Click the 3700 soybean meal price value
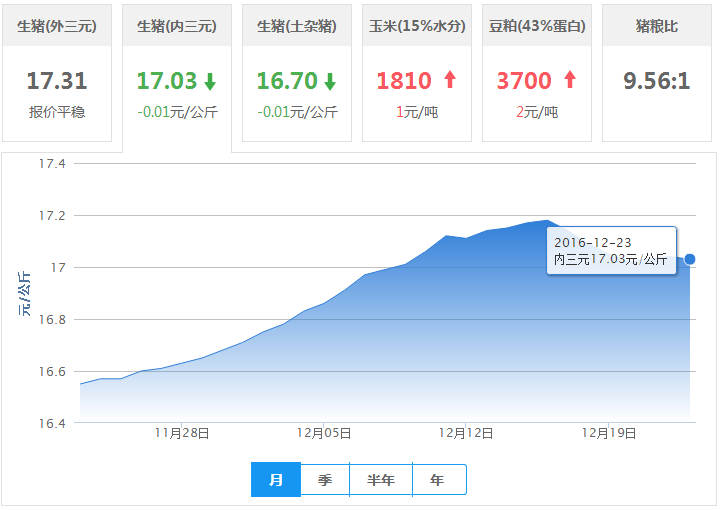The image size is (721, 510). click(x=524, y=81)
